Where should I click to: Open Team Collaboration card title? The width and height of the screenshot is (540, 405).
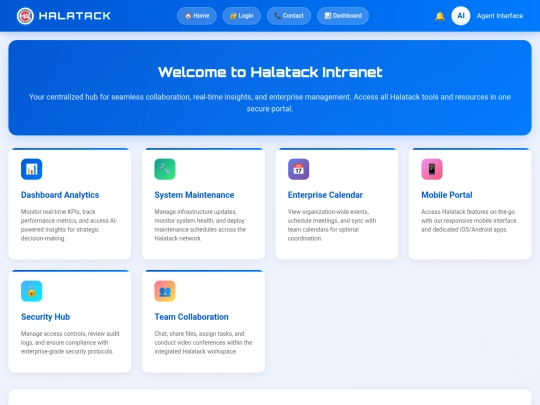191,317
